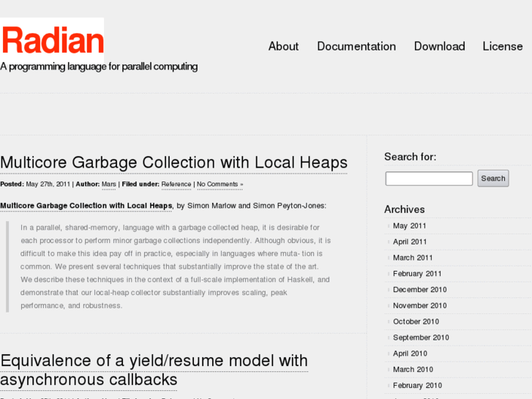Open March 2011 archive

(413, 258)
